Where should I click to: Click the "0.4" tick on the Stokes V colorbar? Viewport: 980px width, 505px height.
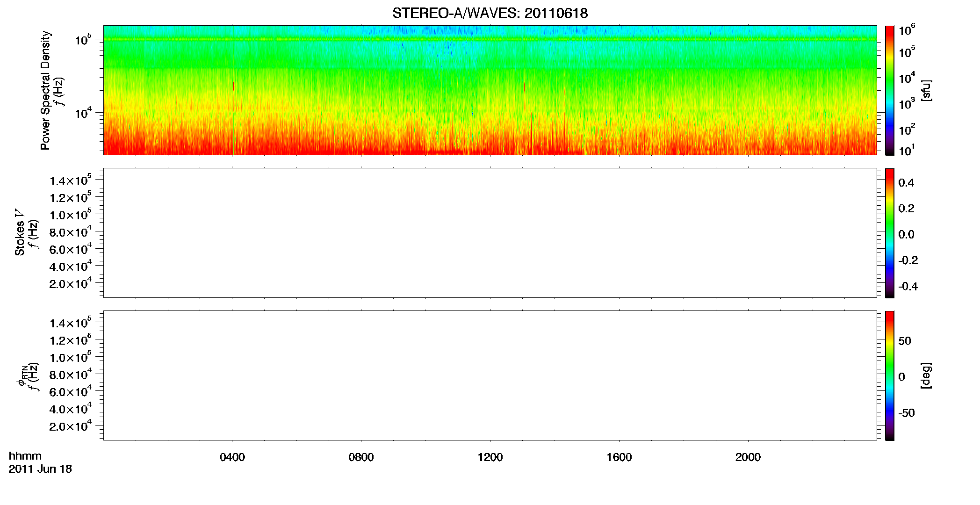(x=906, y=183)
